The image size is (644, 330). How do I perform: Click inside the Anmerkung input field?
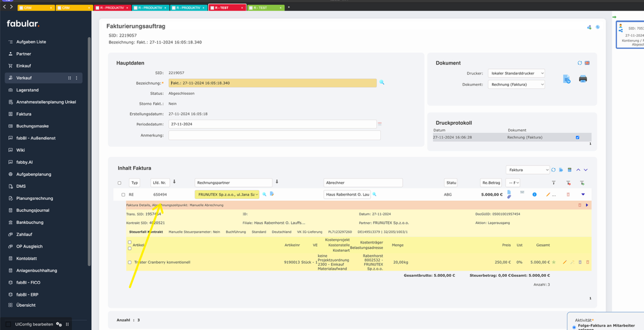click(274, 135)
